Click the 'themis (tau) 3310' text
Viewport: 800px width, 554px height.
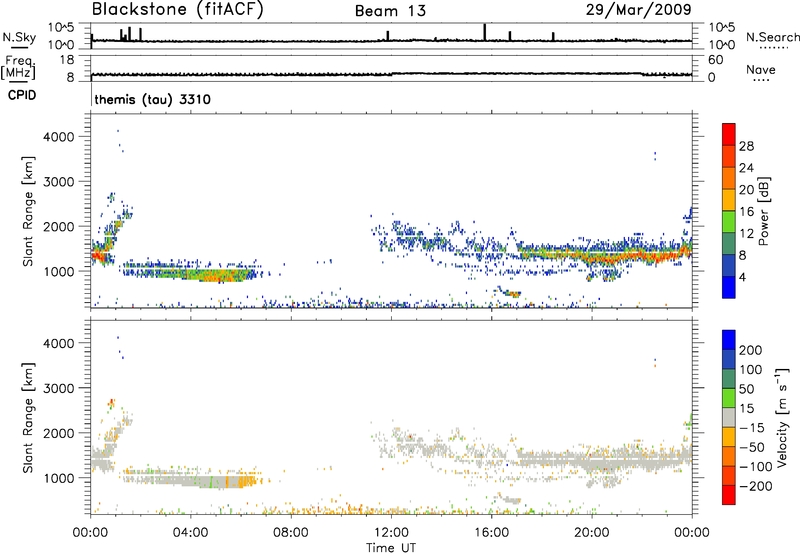153,99
